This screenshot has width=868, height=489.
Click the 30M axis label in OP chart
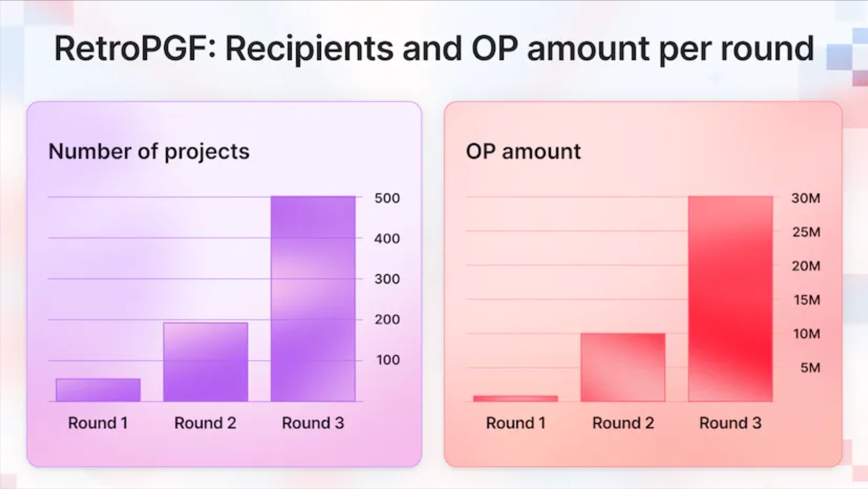click(806, 198)
